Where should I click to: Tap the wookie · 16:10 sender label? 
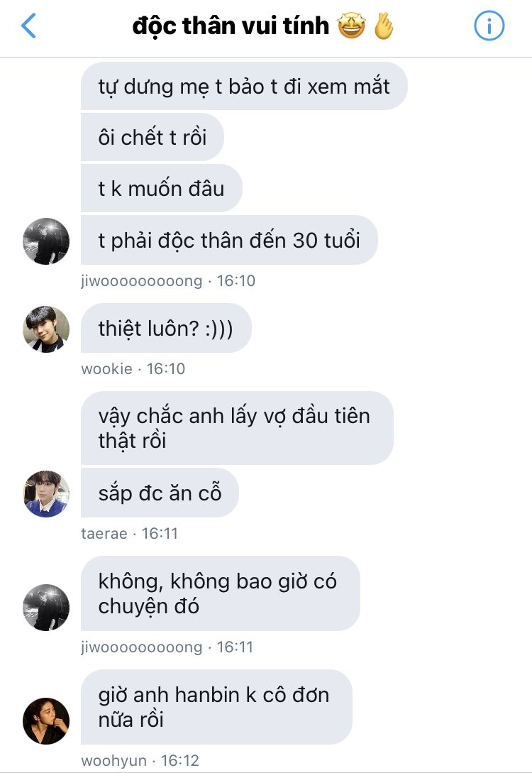(133, 368)
